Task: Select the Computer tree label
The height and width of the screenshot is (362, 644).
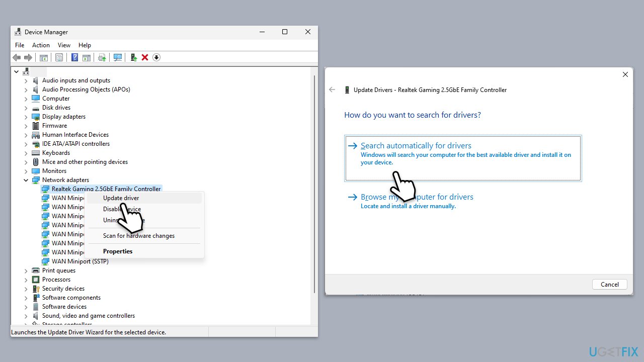Action: point(56,99)
